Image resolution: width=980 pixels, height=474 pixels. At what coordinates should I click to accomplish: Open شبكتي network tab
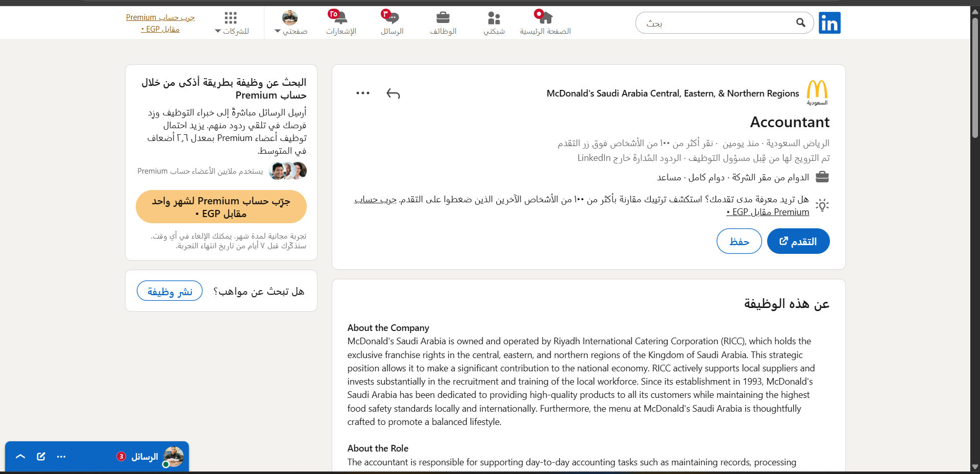(x=494, y=23)
